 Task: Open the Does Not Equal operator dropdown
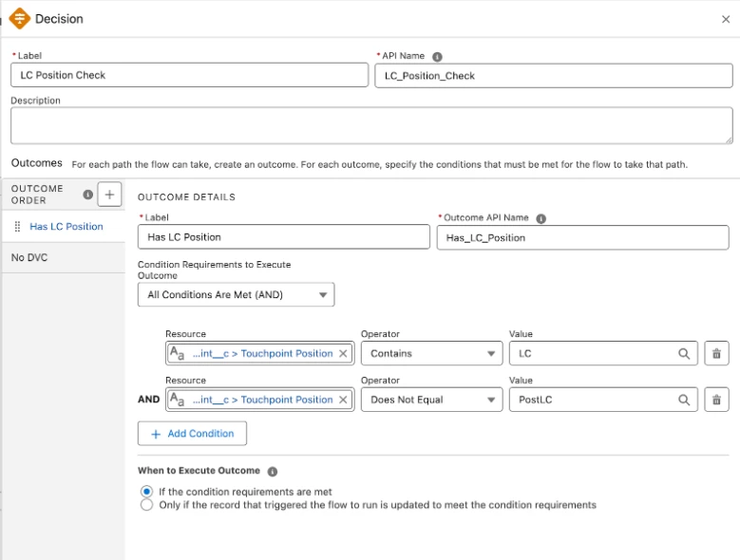click(430, 400)
